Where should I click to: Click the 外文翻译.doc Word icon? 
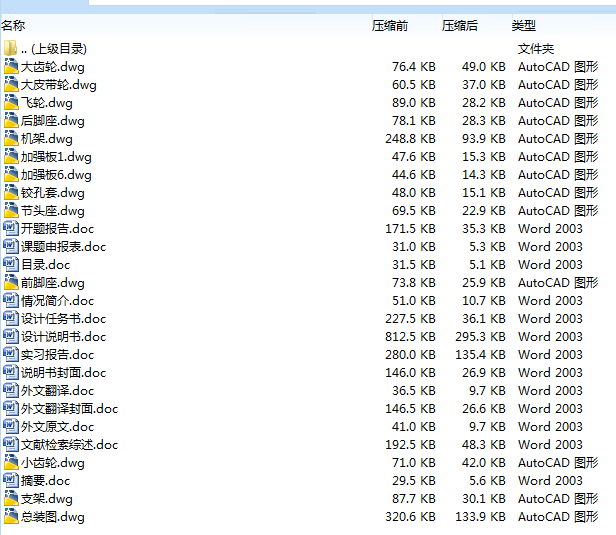coord(11,390)
